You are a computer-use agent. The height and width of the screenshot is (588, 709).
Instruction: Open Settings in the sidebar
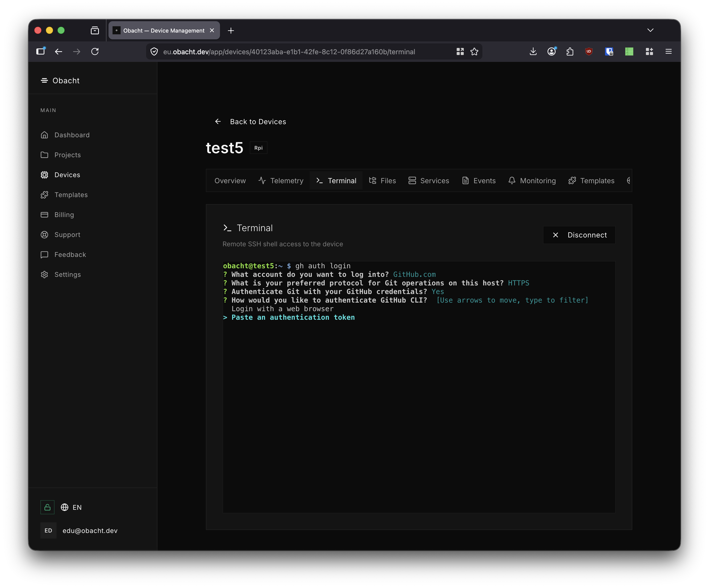[61, 275]
